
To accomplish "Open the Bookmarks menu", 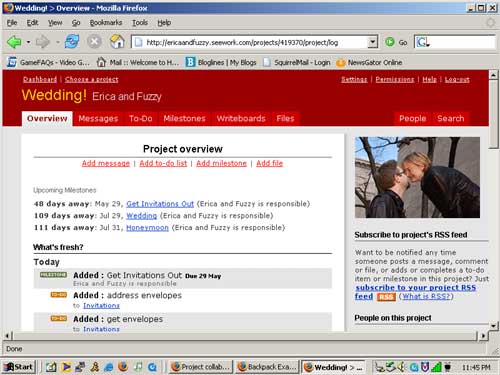I will pyautogui.click(x=106, y=23).
